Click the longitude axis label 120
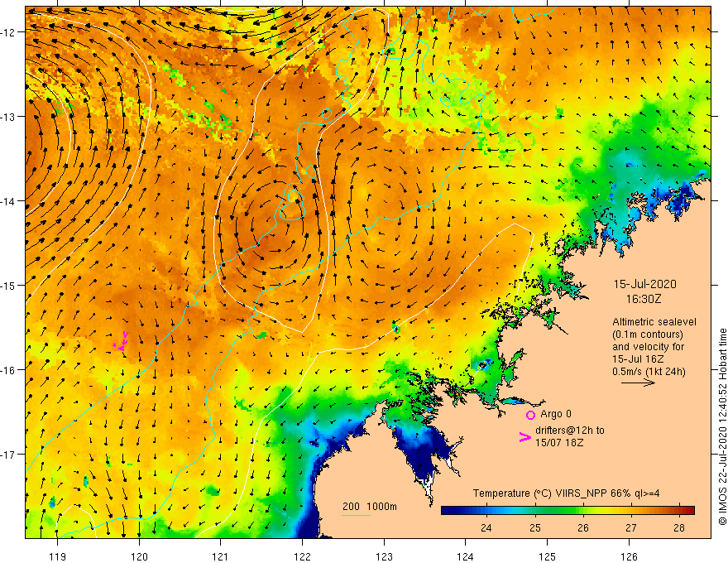 click(139, 556)
